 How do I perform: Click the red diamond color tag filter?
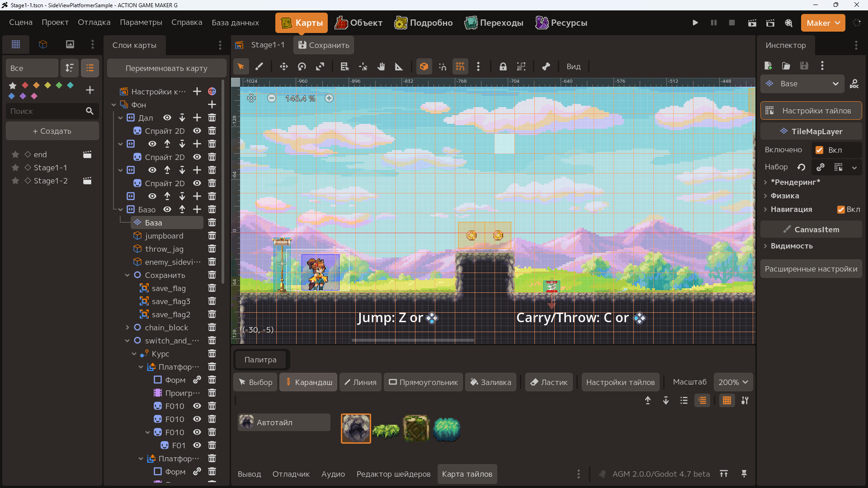25,85
